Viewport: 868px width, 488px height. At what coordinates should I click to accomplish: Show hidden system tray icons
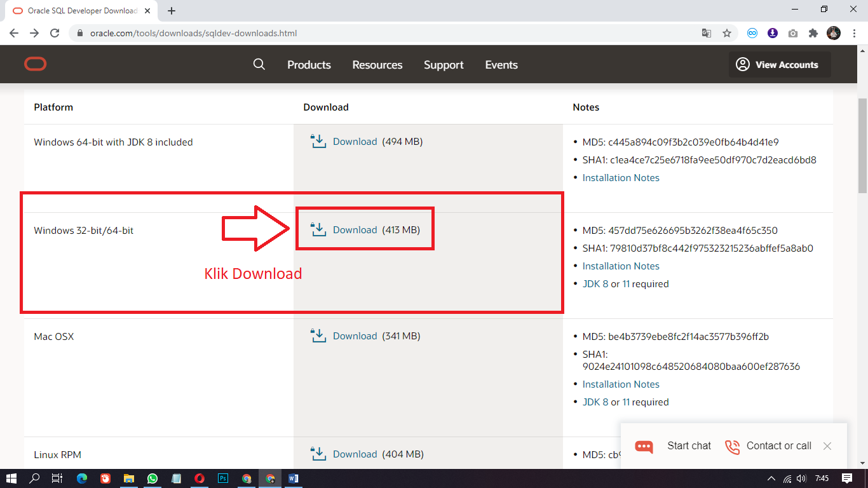tap(771, 478)
